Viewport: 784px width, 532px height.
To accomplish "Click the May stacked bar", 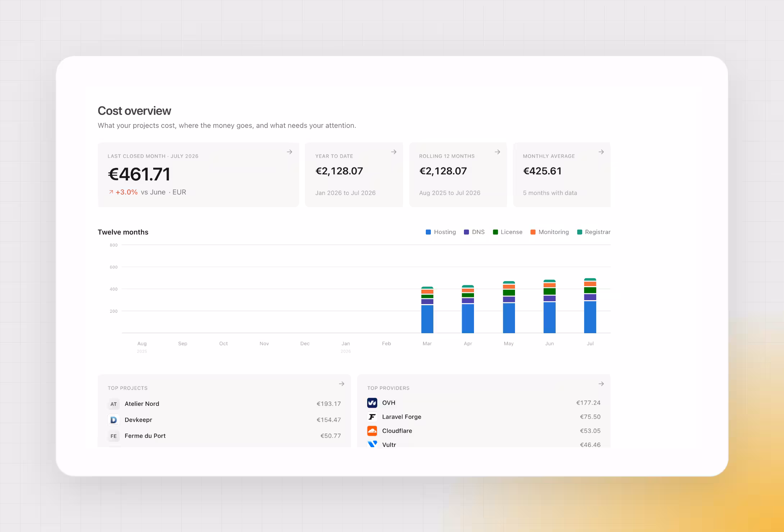I will 509,307.
